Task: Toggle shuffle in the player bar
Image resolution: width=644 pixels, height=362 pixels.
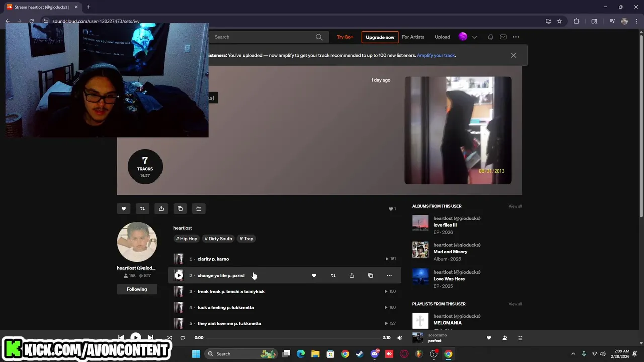Action: click(x=169, y=338)
